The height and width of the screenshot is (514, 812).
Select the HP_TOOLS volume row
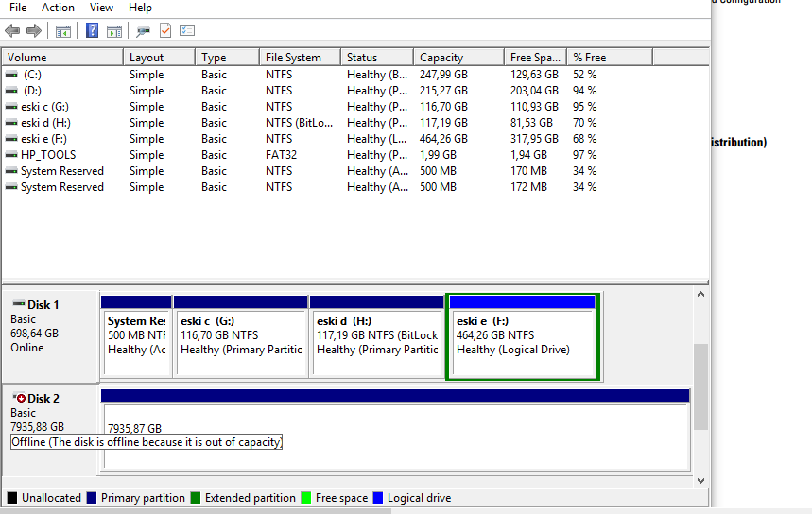pos(47,155)
